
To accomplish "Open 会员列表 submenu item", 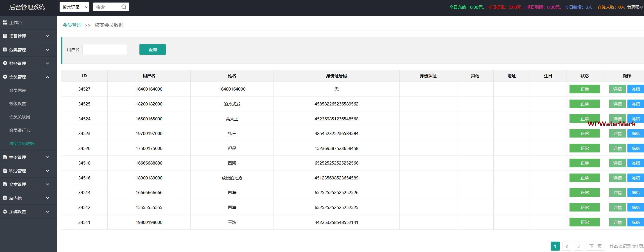I will point(17,90).
